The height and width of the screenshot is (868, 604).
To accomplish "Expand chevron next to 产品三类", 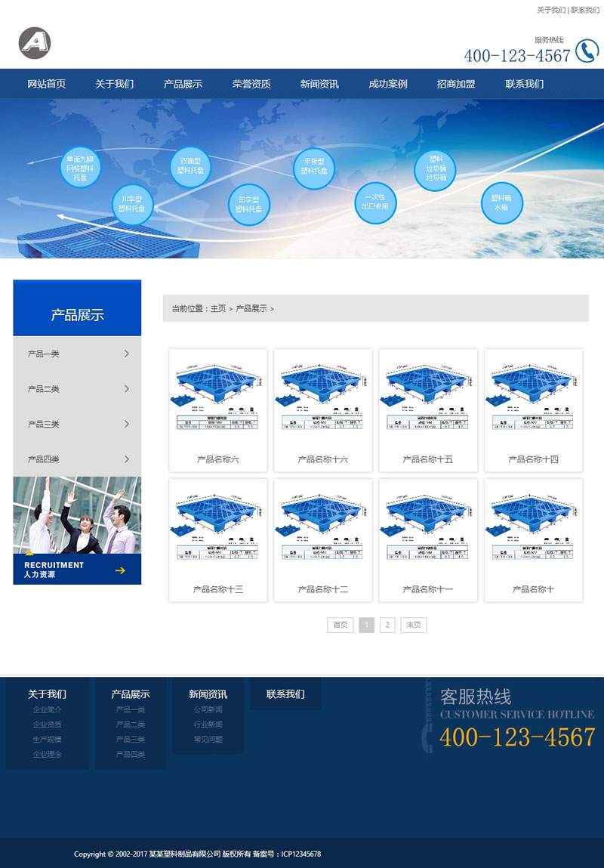I will 127,424.
